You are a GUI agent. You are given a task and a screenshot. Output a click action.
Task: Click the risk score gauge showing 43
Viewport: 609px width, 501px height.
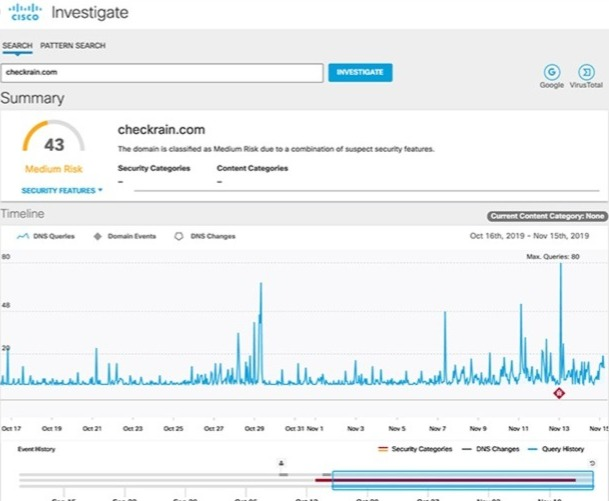(54, 137)
